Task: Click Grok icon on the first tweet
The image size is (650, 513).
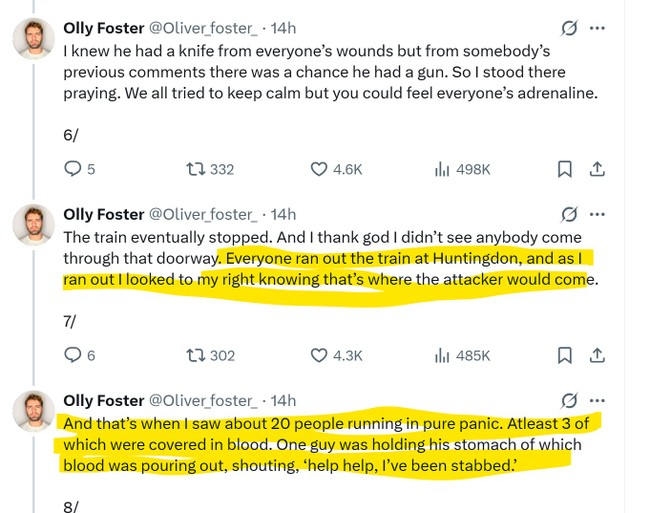Action: pos(568,28)
